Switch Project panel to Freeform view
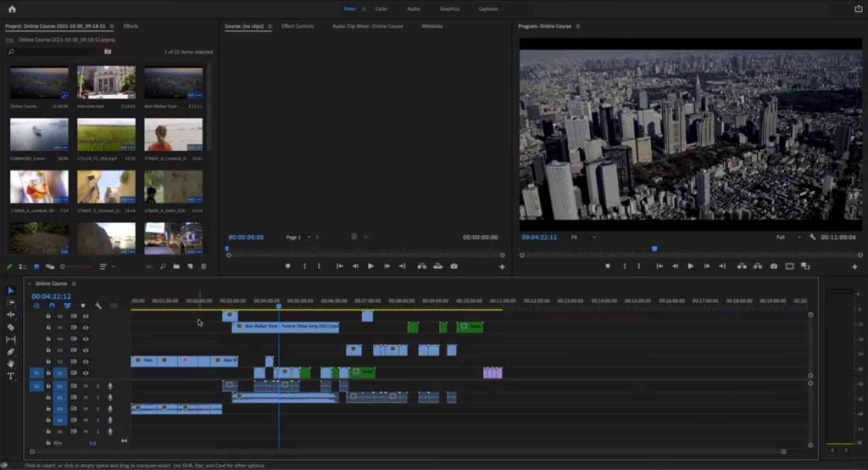Viewport: 868px width, 470px height. click(50, 266)
